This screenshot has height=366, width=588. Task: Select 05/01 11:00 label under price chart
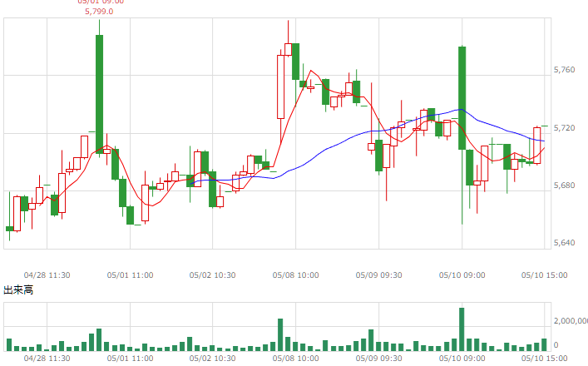[x=130, y=275]
